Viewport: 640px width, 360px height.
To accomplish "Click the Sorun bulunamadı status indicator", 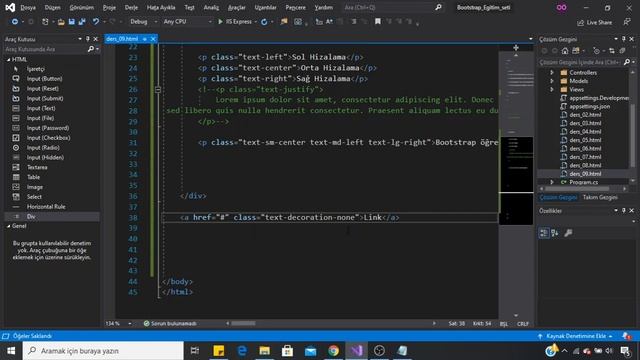I will [170, 323].
